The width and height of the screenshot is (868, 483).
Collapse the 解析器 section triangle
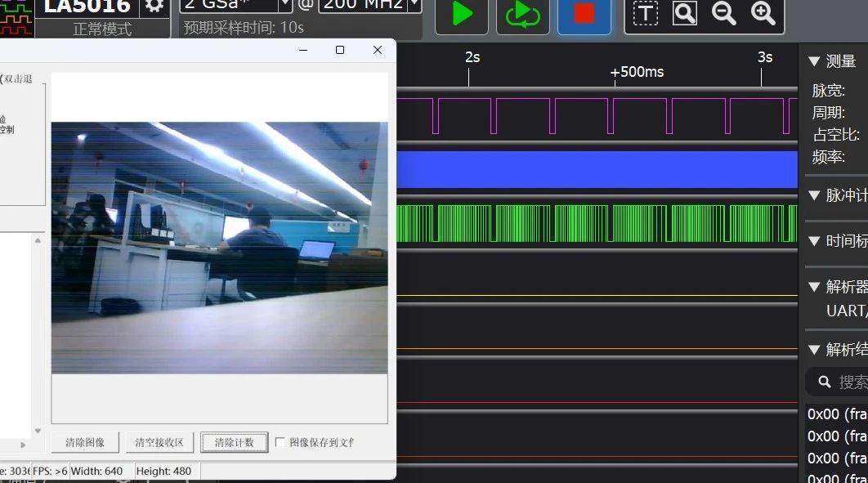point(814,287)
